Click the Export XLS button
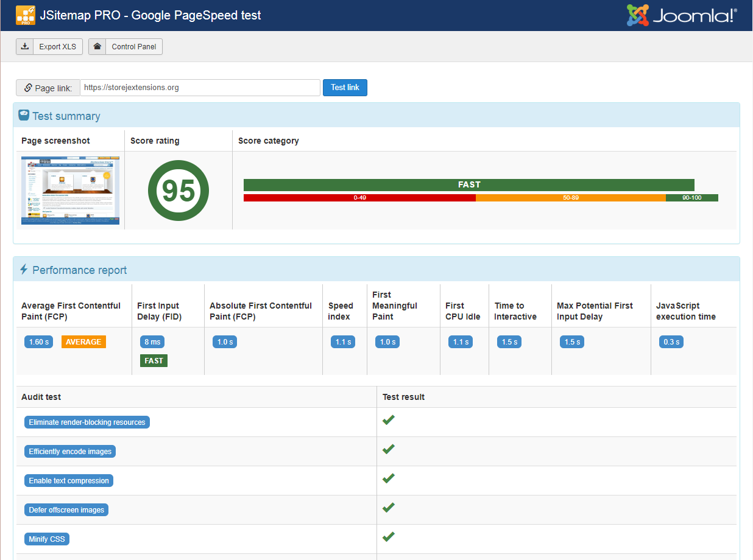The height and width of the screenshot is (560, 753). click(x=49, y=47)
